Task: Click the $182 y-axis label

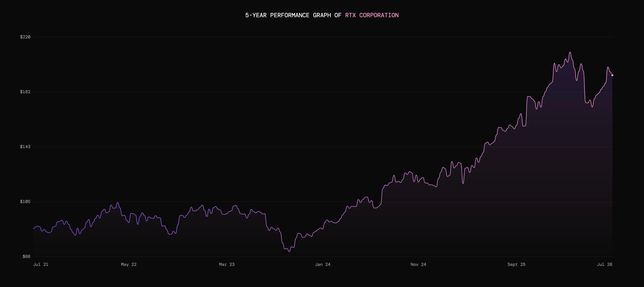Action: [25, 92]
